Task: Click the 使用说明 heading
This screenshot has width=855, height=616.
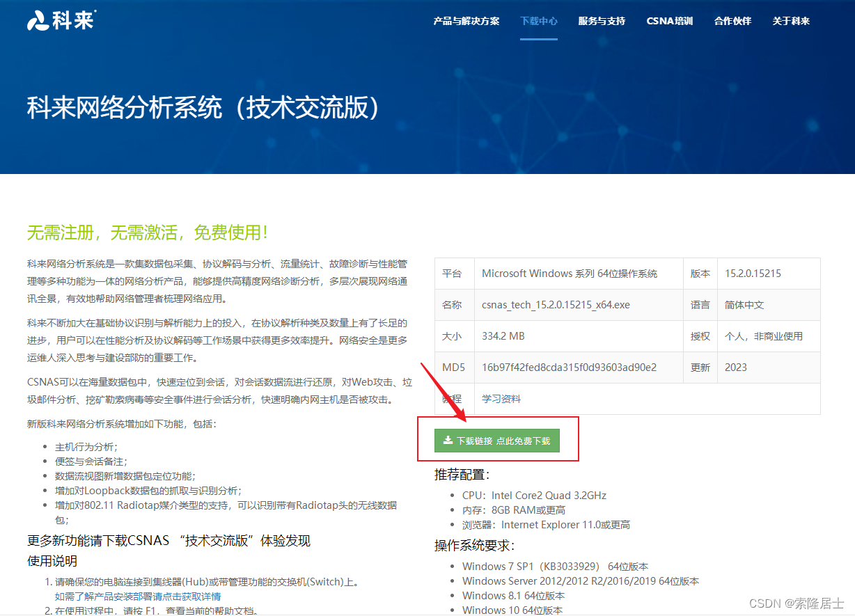Action: [x=52, y=560]
